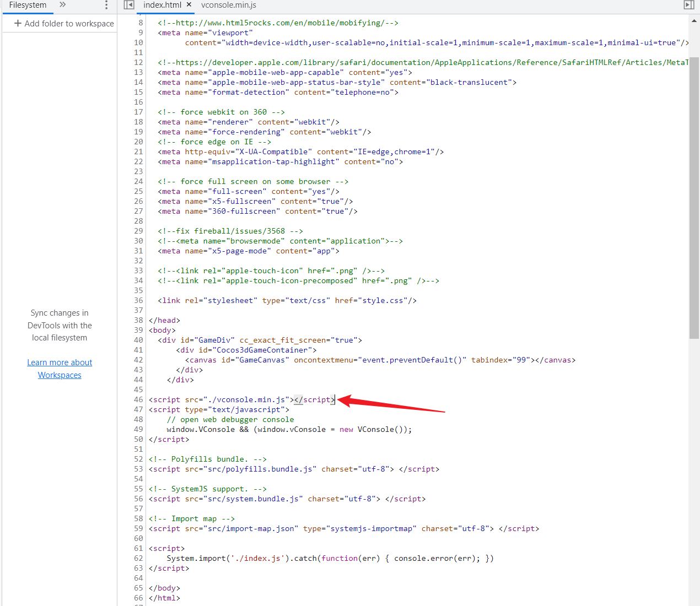Click the </head> closing tag
The height and width of the screenshot is (606, 700).
[164, 320]
